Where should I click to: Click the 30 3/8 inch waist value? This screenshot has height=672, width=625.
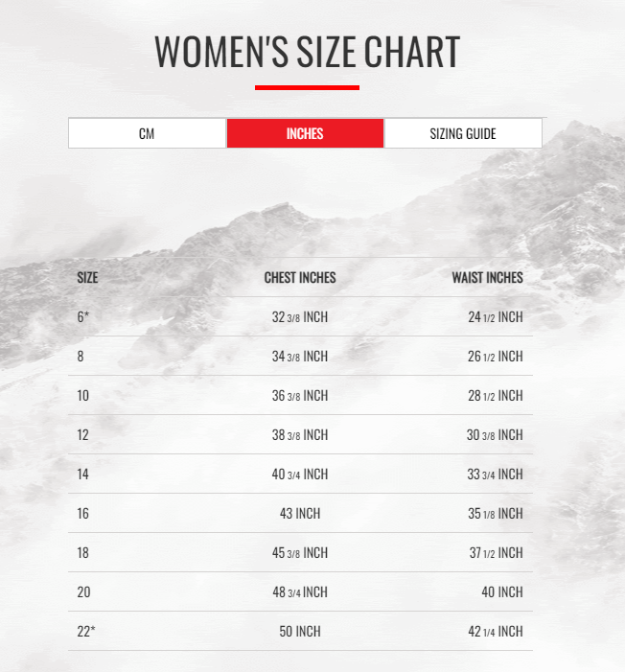495,435
